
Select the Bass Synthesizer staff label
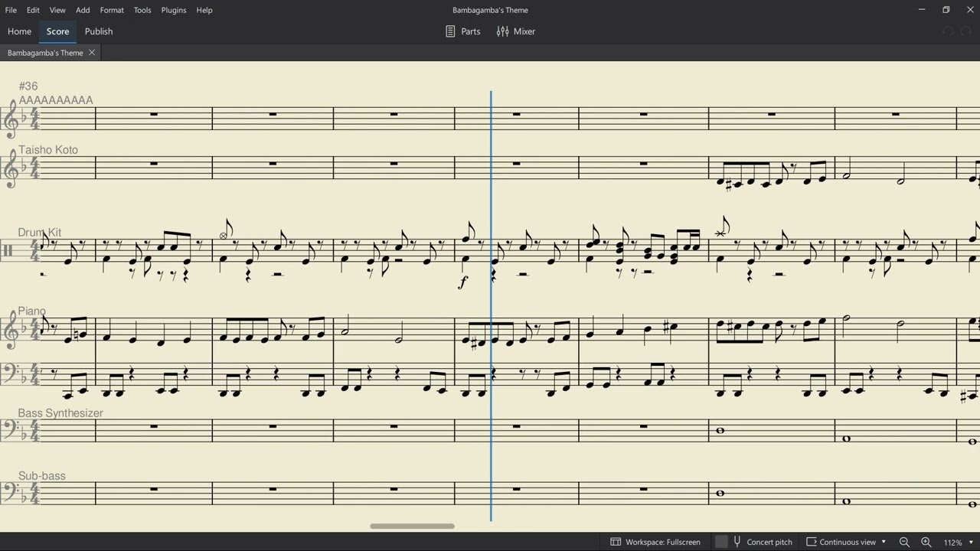(60, 413)
